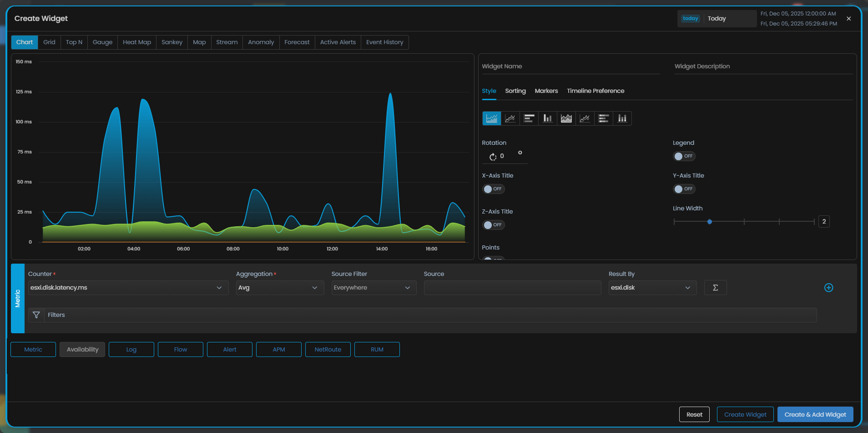Open the Source Filter Everywhere dropdown

(373, 288)
